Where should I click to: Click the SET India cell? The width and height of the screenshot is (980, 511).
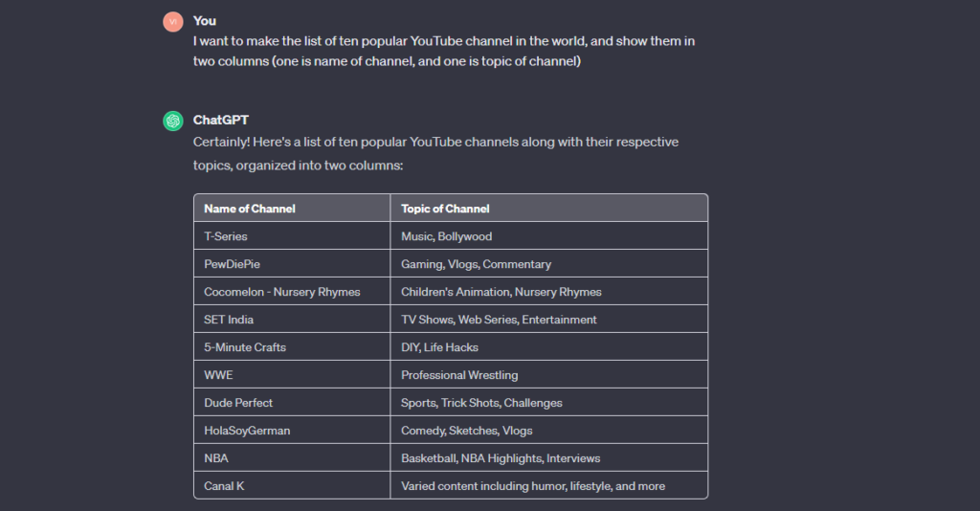[229, 320]
